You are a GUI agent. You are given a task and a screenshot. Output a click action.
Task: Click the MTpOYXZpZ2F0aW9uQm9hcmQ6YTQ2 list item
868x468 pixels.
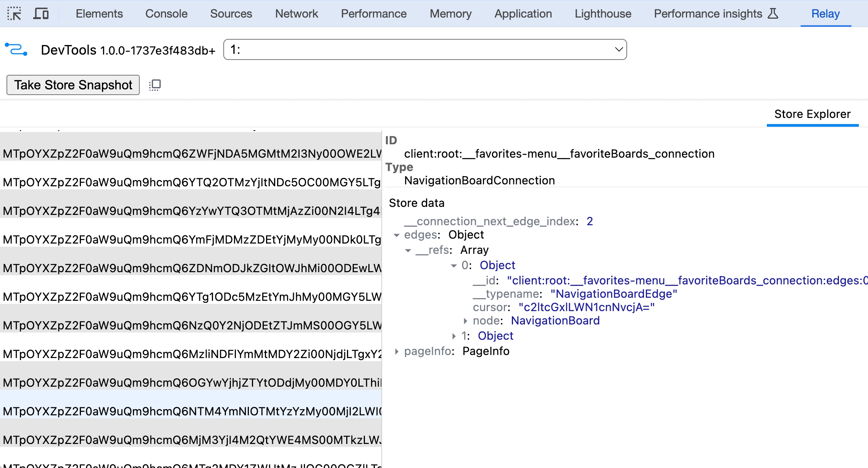tap(192, 182)
